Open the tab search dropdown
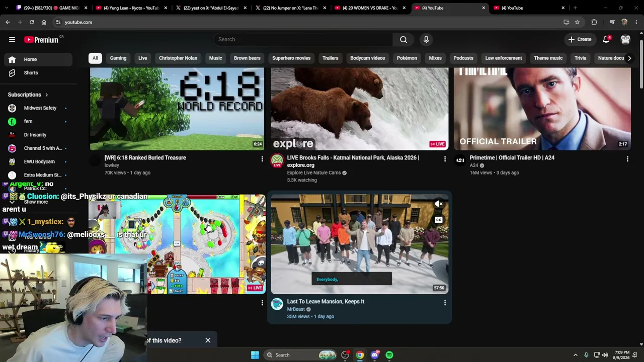 [8, 8]
